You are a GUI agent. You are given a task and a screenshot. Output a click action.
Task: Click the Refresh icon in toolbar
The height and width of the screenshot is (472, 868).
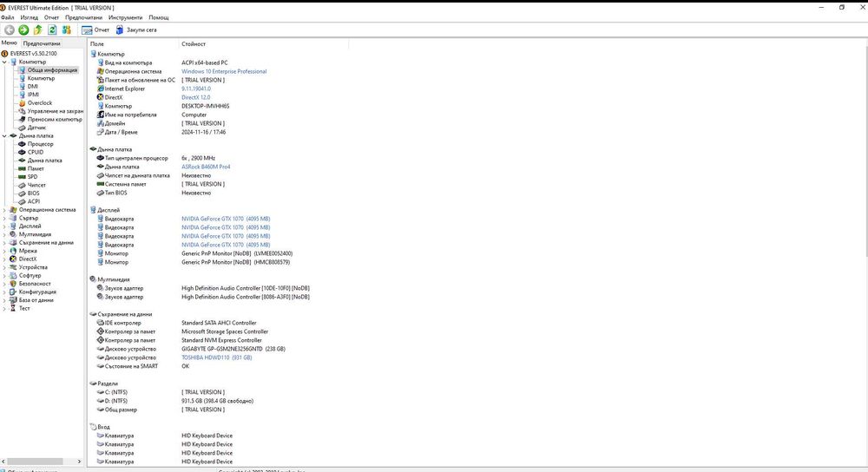(52, 29)
